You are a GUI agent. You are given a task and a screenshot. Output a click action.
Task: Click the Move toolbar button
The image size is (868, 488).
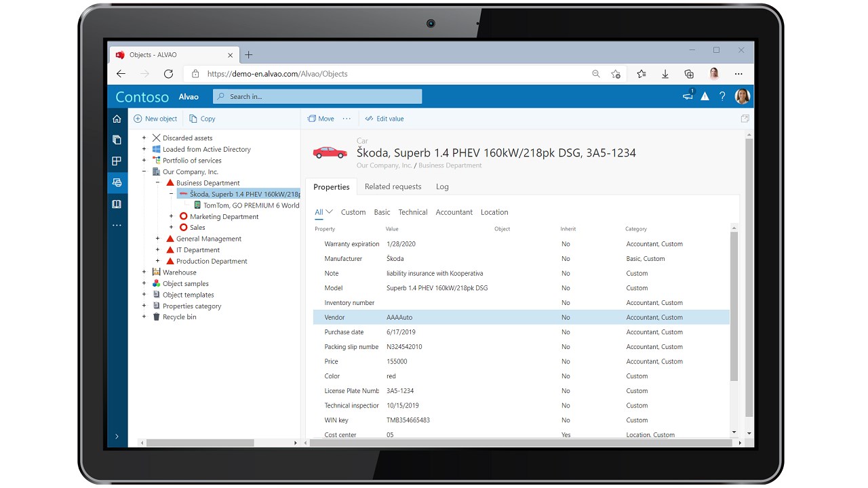321,119
